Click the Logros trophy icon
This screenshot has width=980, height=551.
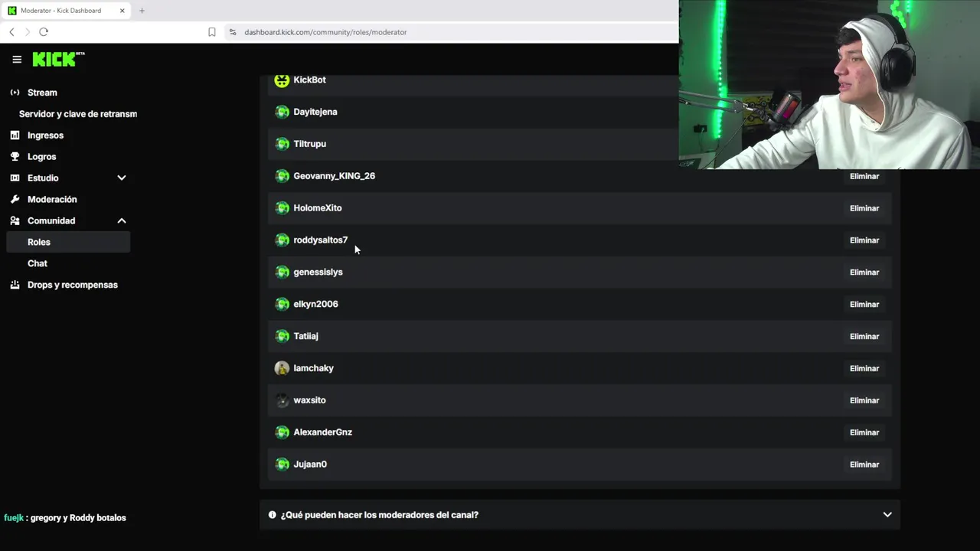click(15, 157)
